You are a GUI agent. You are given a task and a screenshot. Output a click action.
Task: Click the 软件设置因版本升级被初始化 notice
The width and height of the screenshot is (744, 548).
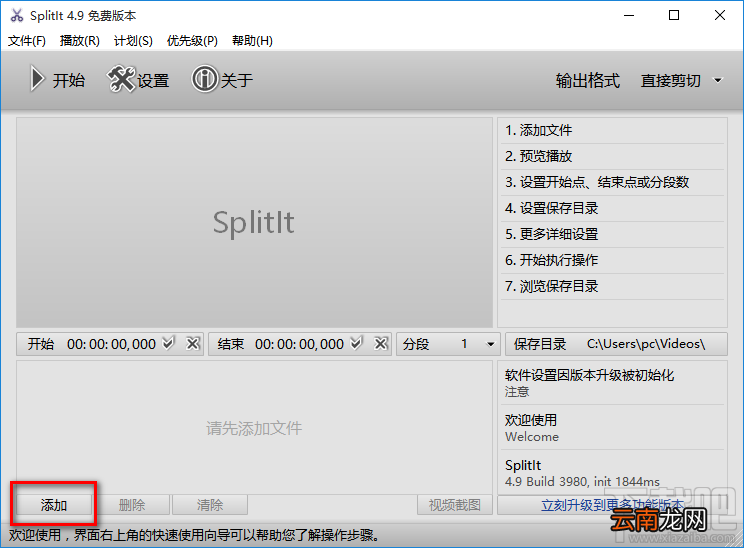[x=612, y=382]
